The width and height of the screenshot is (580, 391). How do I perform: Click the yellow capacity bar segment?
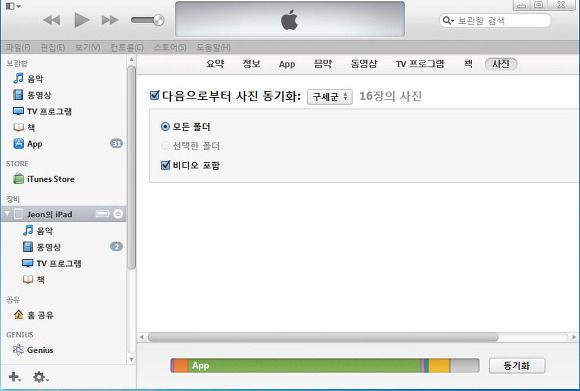pyautogui.click(x=439, y=365)
